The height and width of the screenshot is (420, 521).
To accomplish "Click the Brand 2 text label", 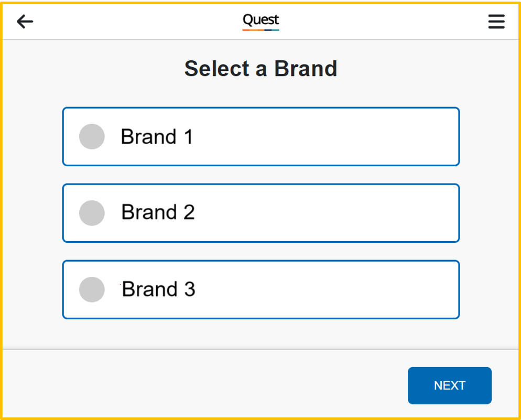I will point(158,212).
